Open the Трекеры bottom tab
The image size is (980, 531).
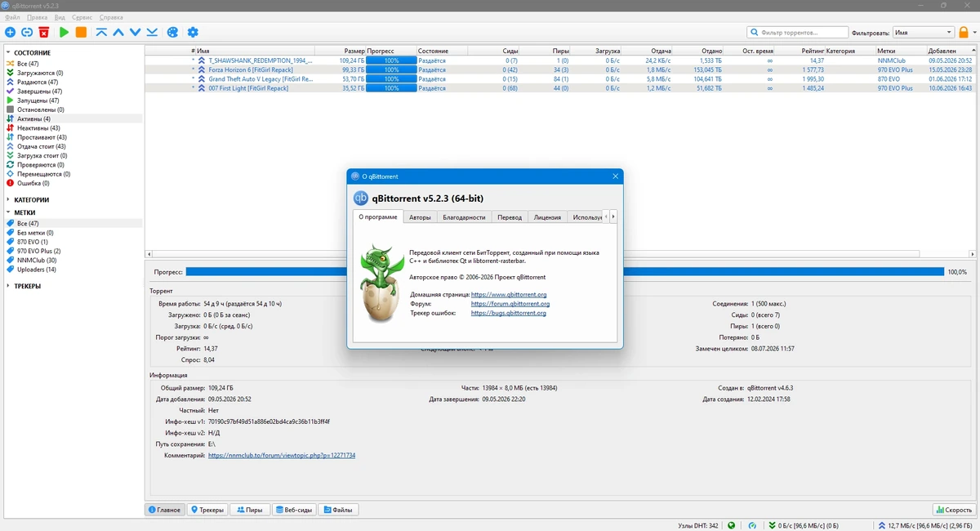click(x=207, y=510)
